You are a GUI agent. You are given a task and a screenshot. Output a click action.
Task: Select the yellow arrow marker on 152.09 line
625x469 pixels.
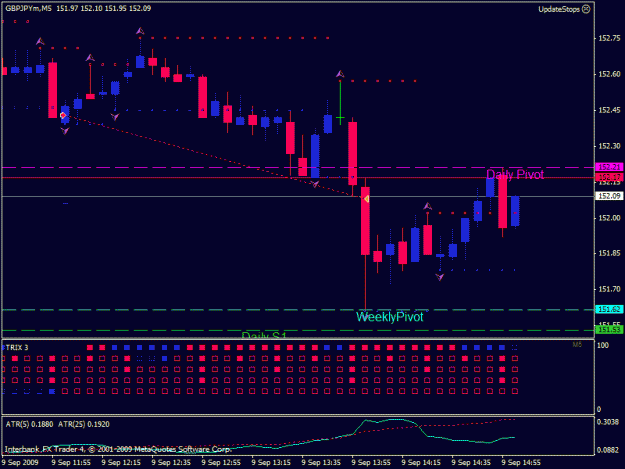pyautogui.click(x=366, y=199)
